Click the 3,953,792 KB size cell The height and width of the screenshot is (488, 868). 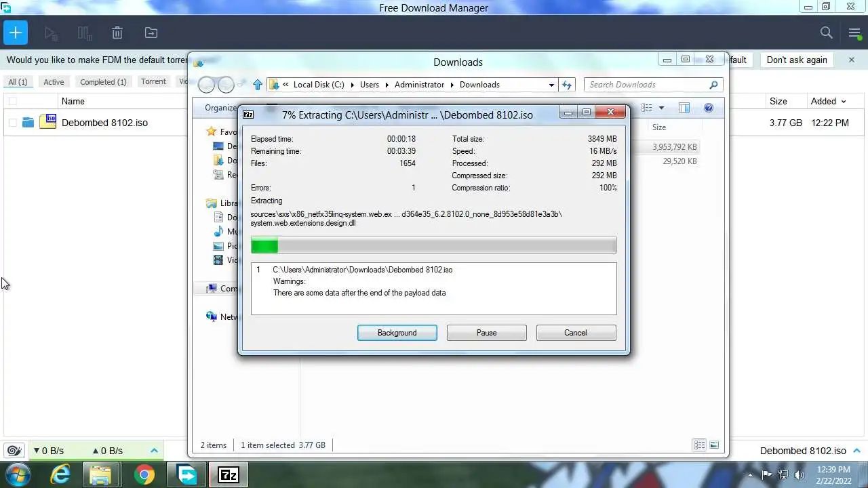pyautogui.click(x=675, y=146)
